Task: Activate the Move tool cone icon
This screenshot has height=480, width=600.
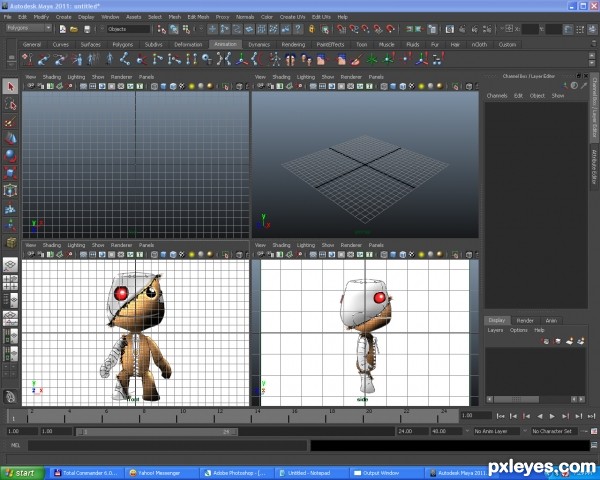Action: [11, 139]
